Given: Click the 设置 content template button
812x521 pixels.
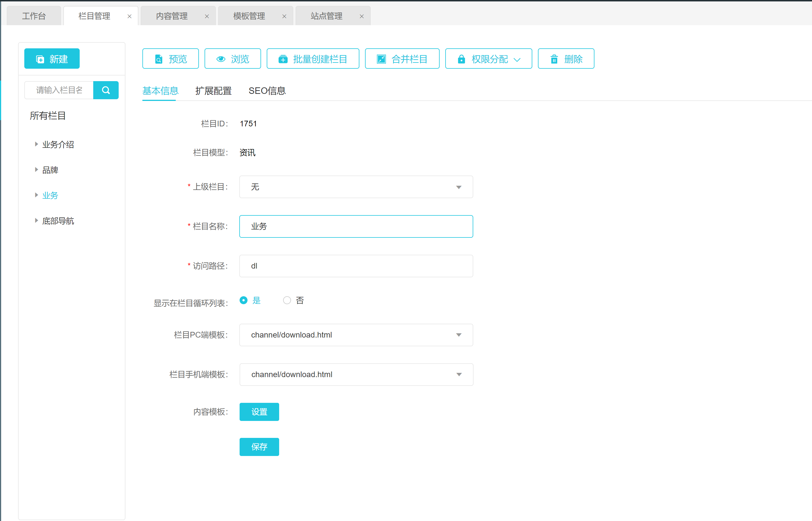Looking at the screenshot, I should [259, 412].
